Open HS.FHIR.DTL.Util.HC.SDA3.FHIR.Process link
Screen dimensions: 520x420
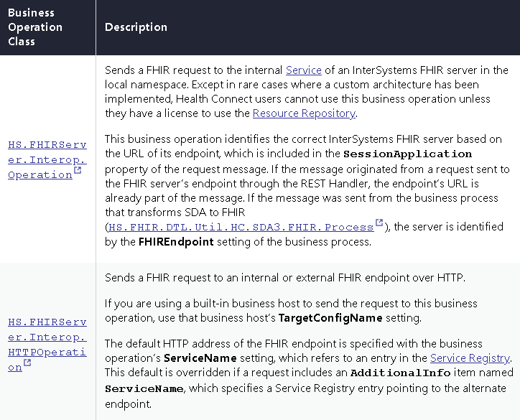pyautogui.click(x=241, y=227)
